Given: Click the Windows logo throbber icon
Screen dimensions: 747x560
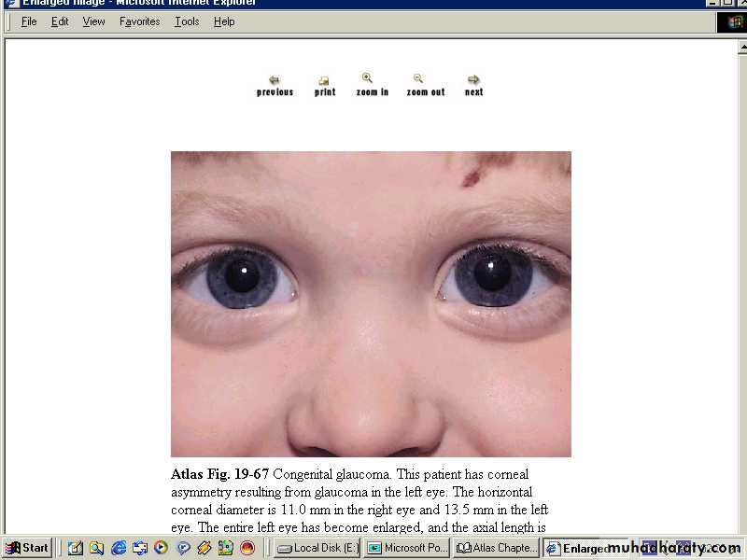Looking at the screenshot, I should pyautogui.click(x=735, y=21).
